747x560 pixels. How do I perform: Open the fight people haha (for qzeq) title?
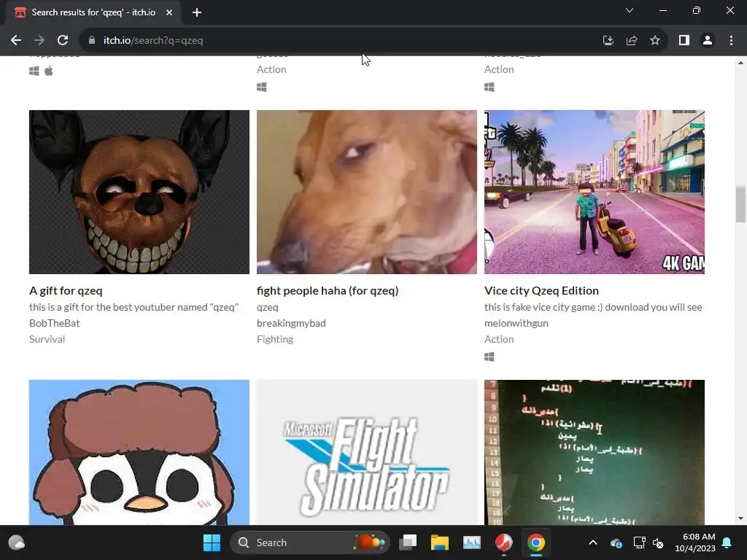coord(328,290)
